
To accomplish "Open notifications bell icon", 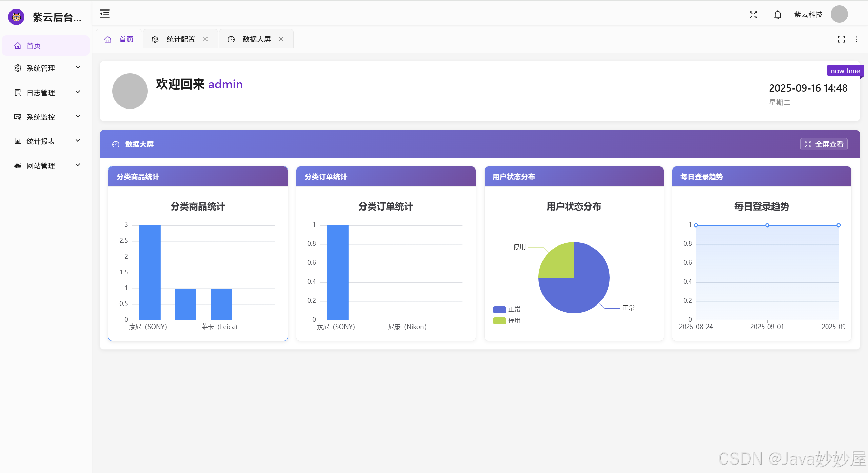I will 777,15.
